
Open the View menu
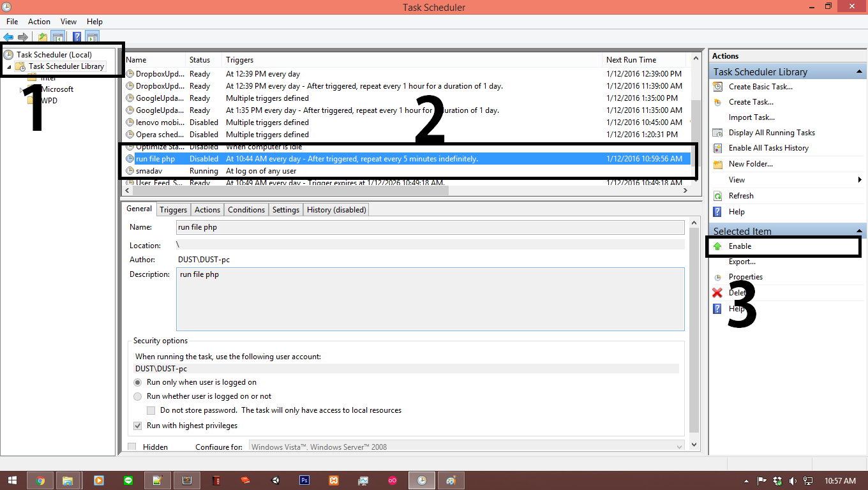click(68, 22)
